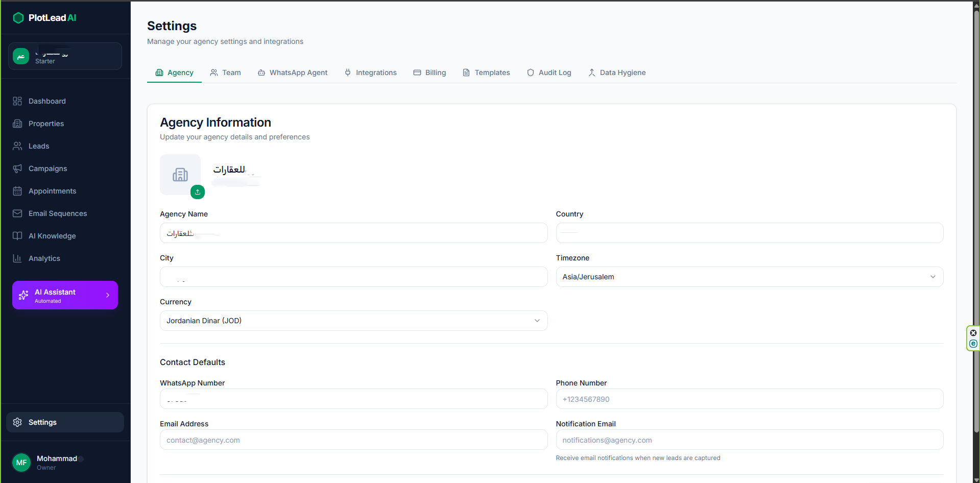Screen dimensions: 980x483
Task: Click the City input field
Action: pos(353,277)
